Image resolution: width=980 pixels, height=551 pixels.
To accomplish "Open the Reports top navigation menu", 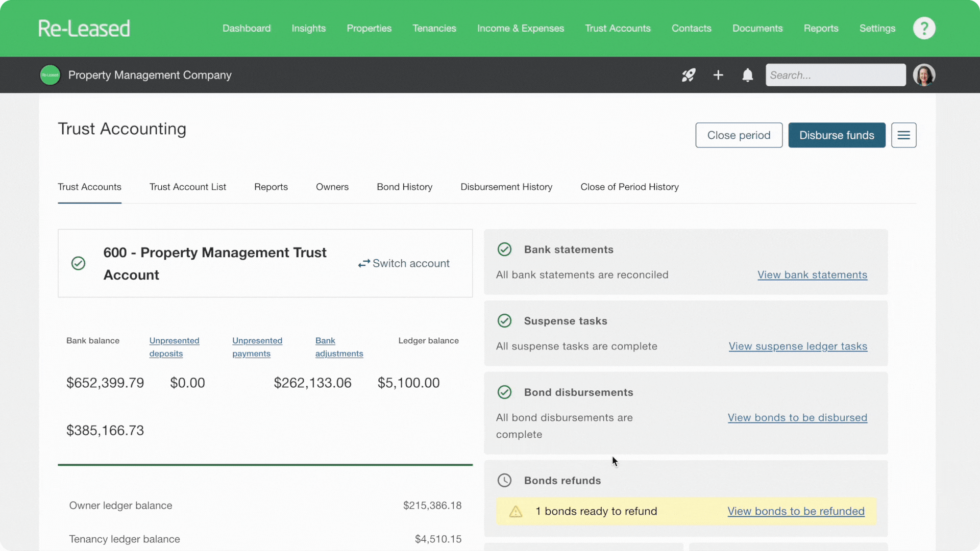I will [x=821, y=29].
